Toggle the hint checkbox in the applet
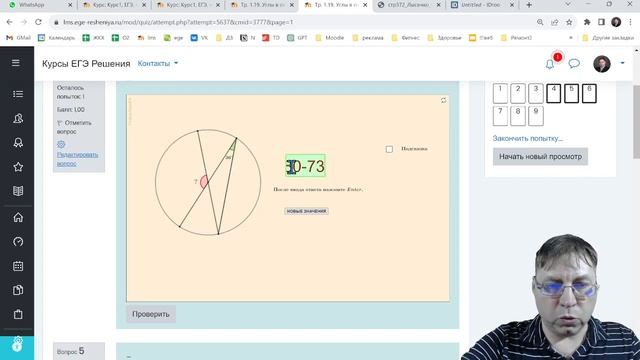 tap(389, 149)
